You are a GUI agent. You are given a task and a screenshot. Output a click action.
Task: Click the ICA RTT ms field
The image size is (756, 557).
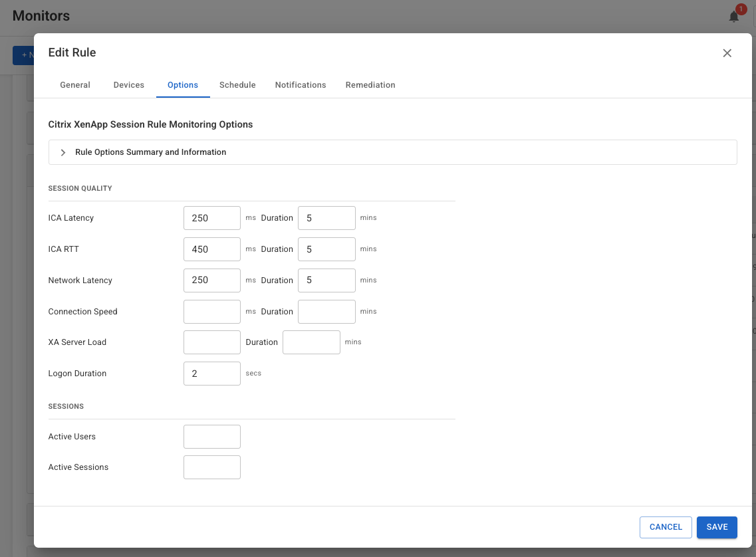pos(212,249)
